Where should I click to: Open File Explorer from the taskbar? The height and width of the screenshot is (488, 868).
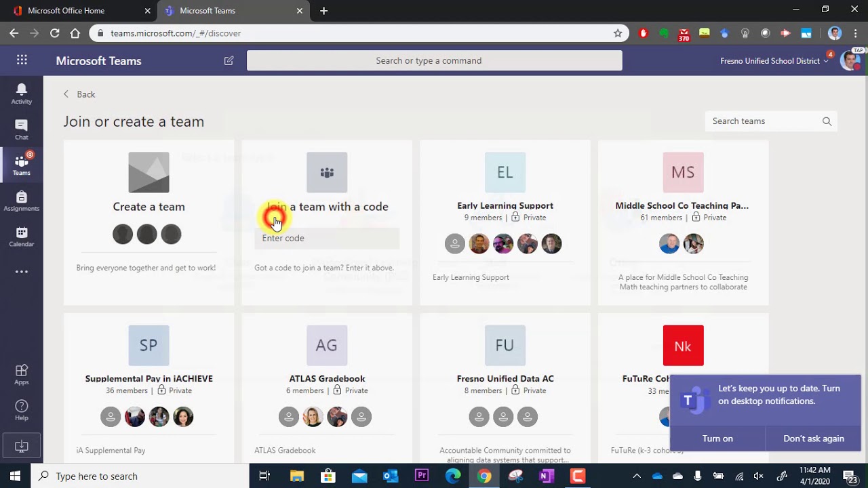point(297,476)
